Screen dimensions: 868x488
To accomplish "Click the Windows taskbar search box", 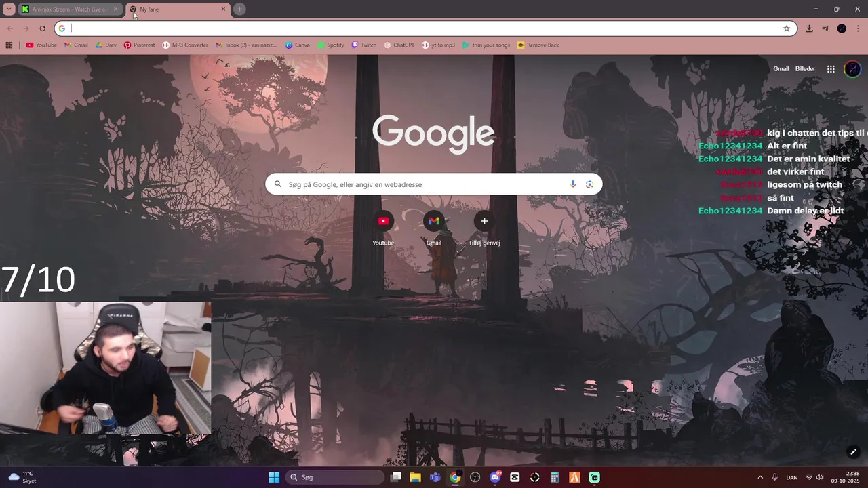I will (x=335, y=477).
